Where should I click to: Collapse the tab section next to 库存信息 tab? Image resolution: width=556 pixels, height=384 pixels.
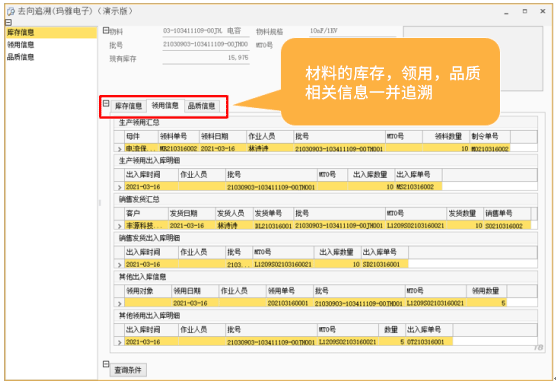pyautogui.click(x=106, y=103)
